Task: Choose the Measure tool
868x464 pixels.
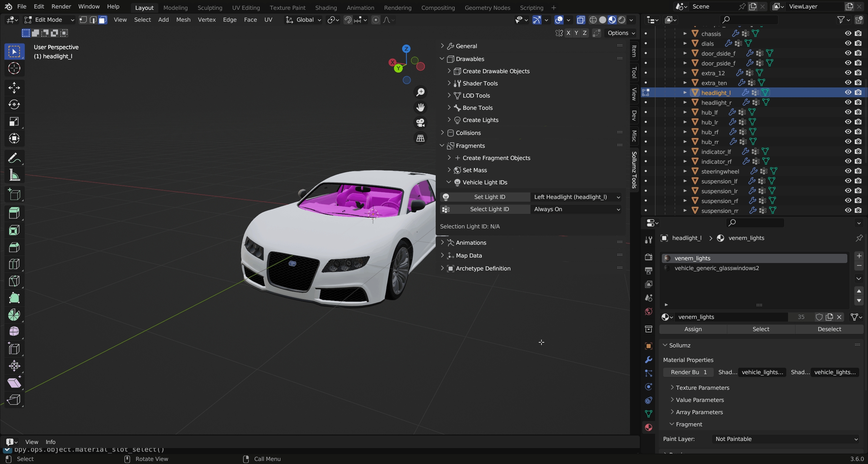Action: [x=14, y=175]
